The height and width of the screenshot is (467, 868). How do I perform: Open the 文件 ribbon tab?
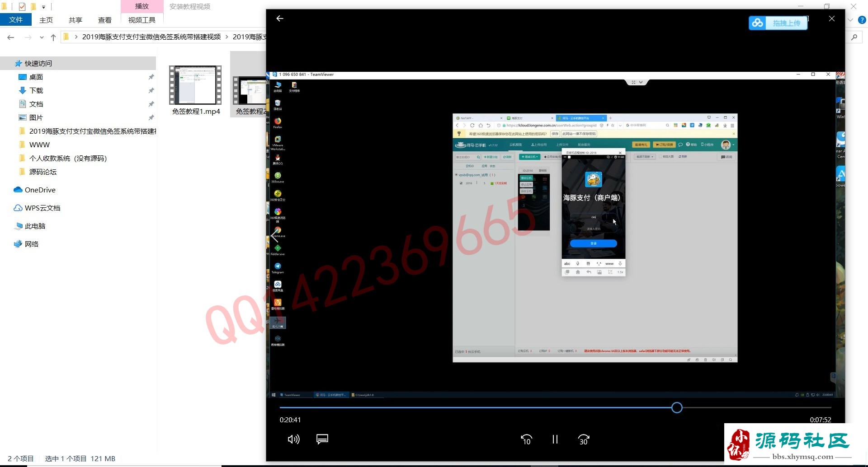tap(16, 20)
